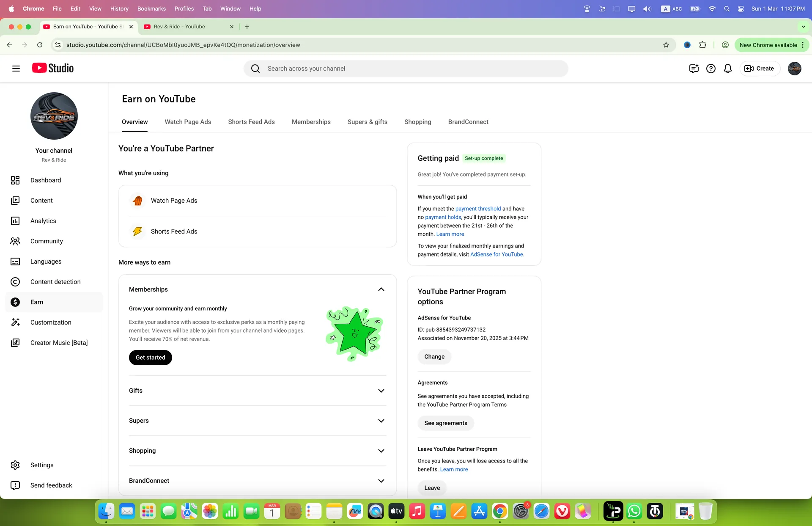
Task: Open a new Chrome tab
Action: 247,27
